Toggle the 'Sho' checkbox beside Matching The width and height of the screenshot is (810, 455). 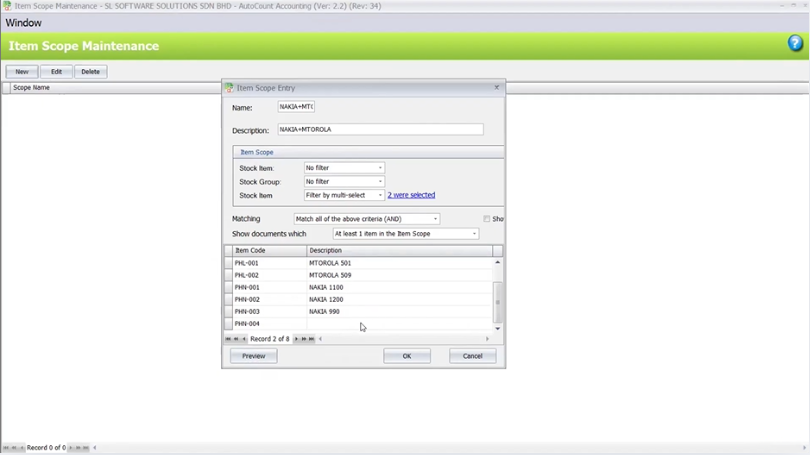point(487,219)
